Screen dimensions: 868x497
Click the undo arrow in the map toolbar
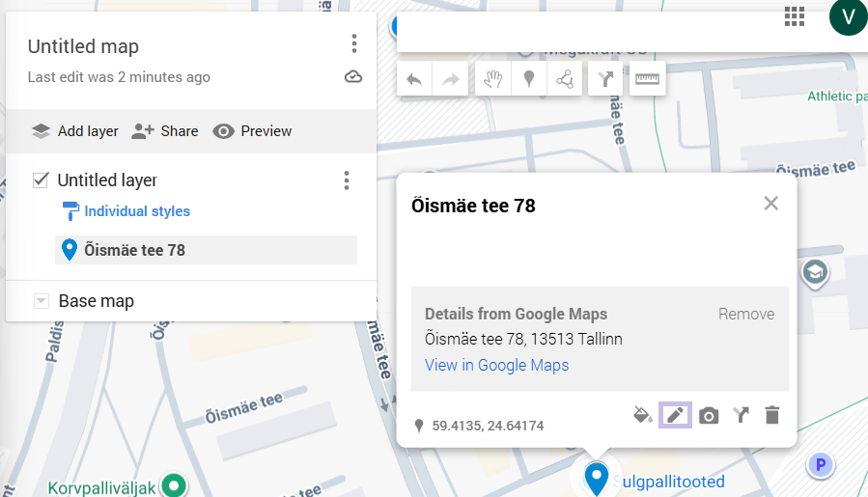pos(414,79)
